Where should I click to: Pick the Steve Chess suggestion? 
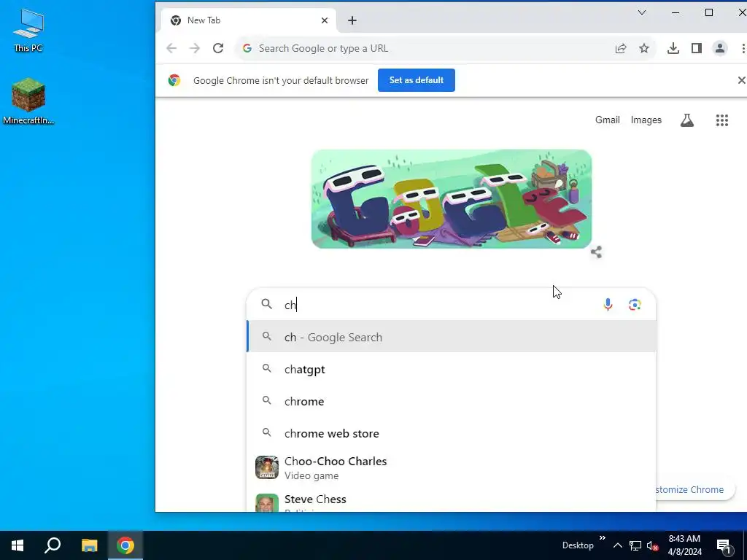click(x=451, y=501)
